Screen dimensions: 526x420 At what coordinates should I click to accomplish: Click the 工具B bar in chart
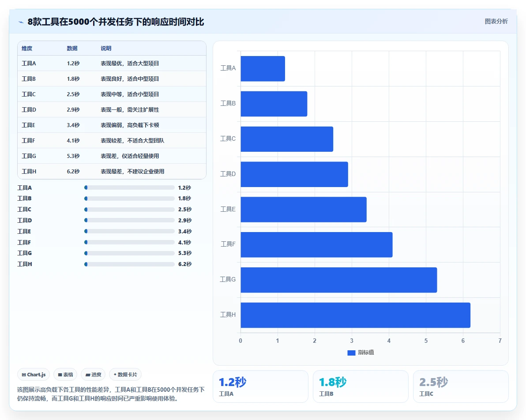(274, 104)
